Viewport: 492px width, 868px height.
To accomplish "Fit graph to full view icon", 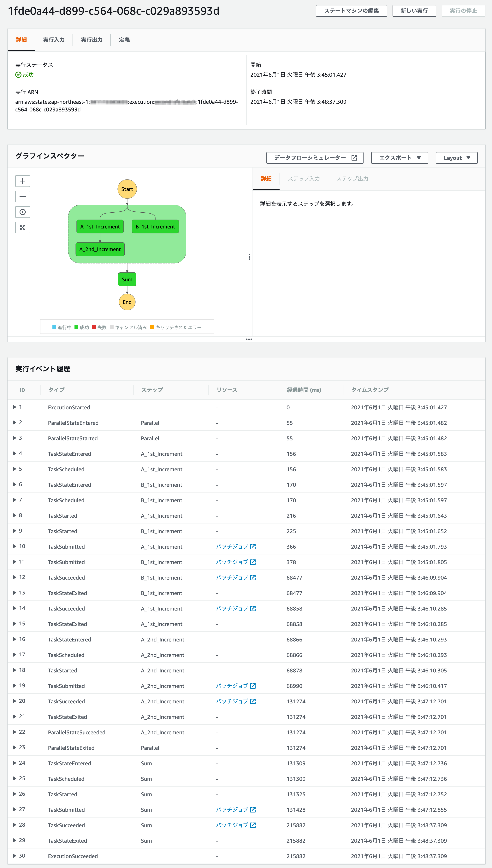I will pyautogui.click(x=23, y=228).
